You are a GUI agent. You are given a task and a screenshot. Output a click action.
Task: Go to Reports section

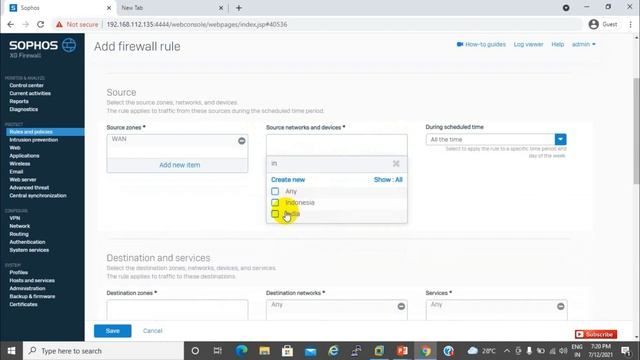[x=19, y=101]
